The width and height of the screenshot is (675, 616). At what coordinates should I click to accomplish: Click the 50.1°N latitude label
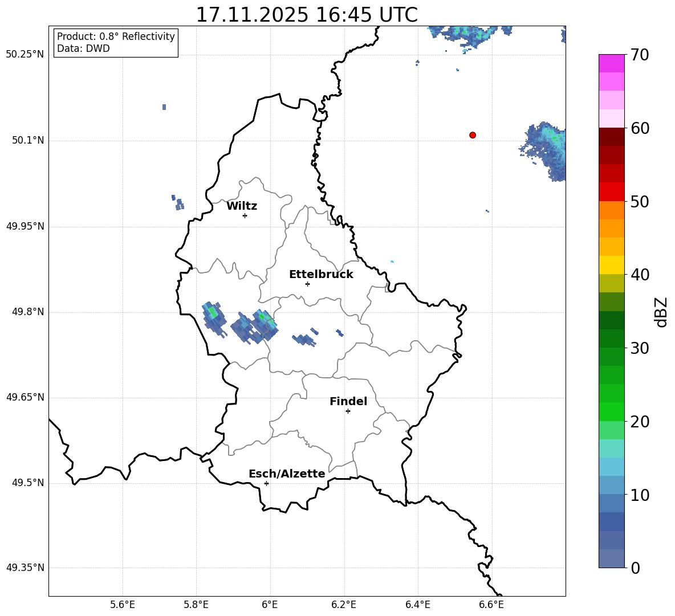tap(28, 141)
